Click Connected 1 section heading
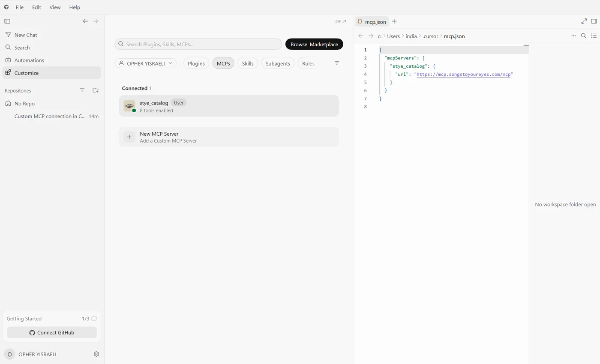This screenshot has height=364, width=600. [x=137, y=88]
